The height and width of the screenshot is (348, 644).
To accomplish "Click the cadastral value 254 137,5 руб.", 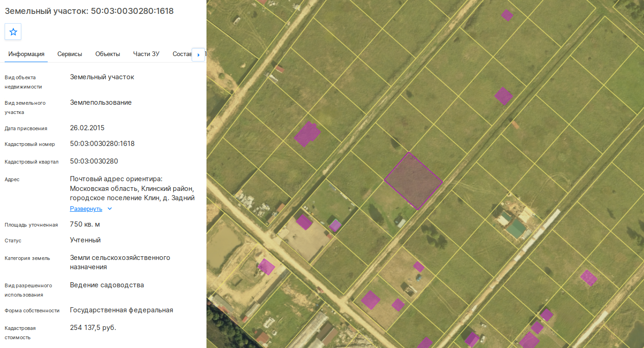I will [93, 328].
